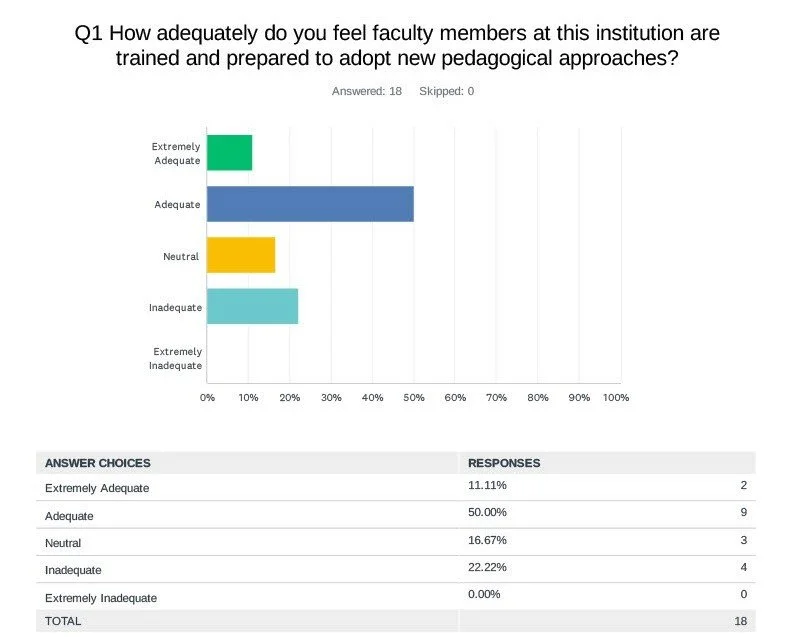
Task: Click the Extremely Inadequate label on chart axis
Action: click(177, 358)
